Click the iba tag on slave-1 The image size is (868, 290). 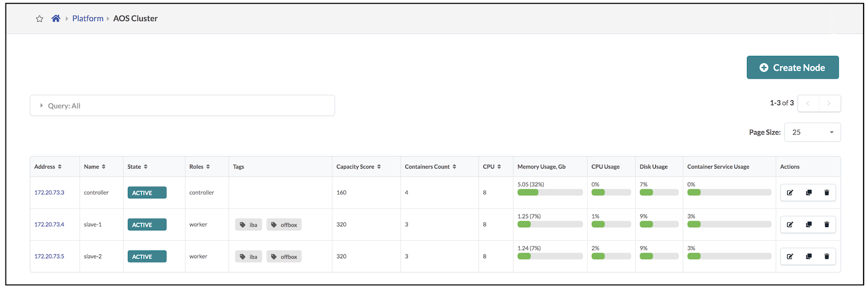[248, 224]
